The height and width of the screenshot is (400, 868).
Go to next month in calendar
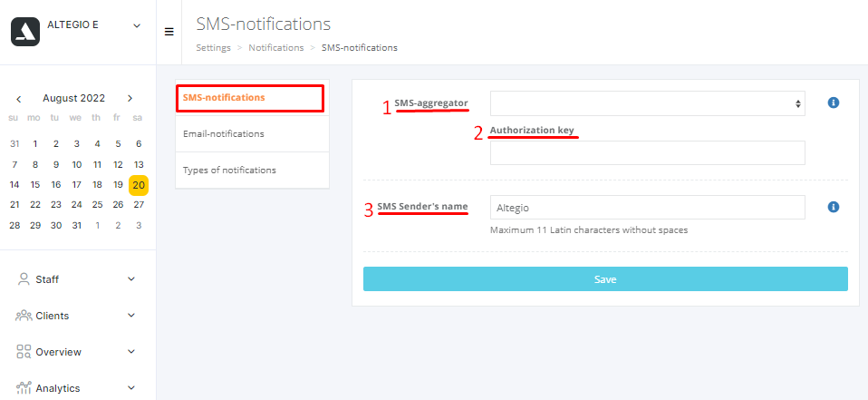pyautogui.click(x=130, y=98)
